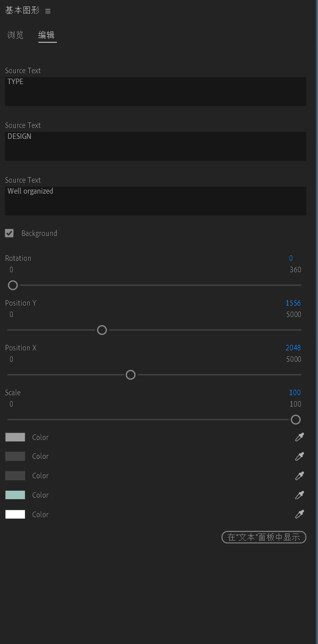Open the white color swatch
The height and width of the screenshot is (644, 318).
tap(15, 515)
